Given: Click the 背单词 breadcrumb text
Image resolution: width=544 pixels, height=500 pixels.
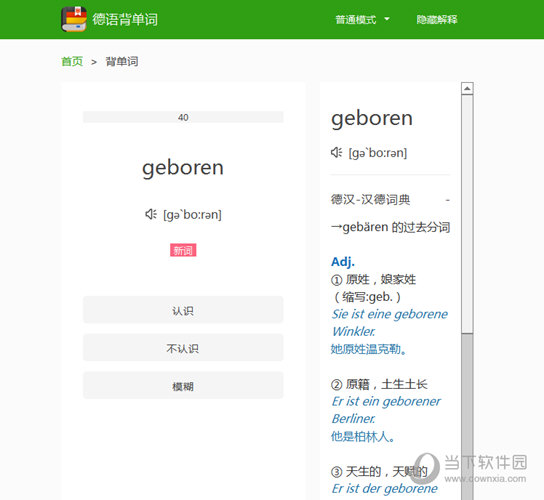Looking at the screenshot, I should pos(122,62).
